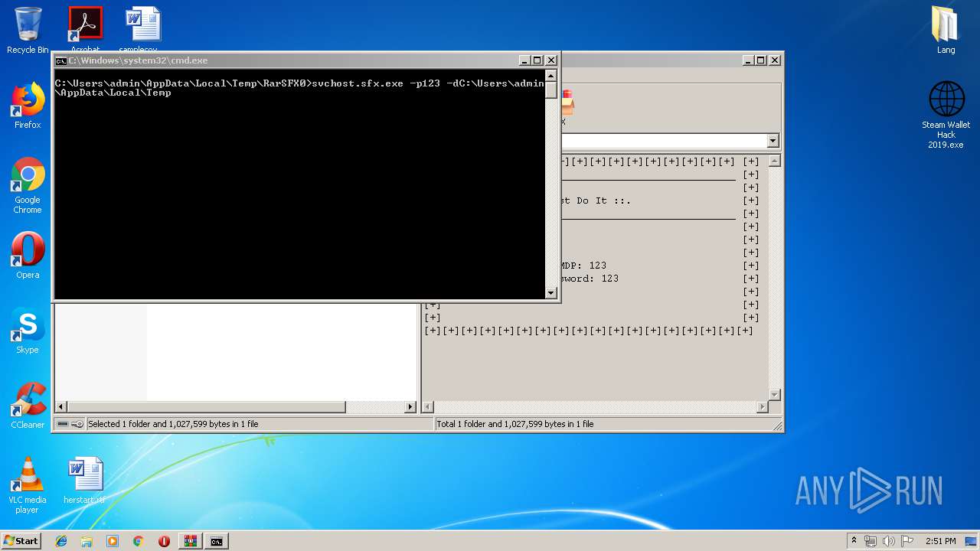Minimize the cmd.exe window
The image size is (980, 551).
coord(524,60)
